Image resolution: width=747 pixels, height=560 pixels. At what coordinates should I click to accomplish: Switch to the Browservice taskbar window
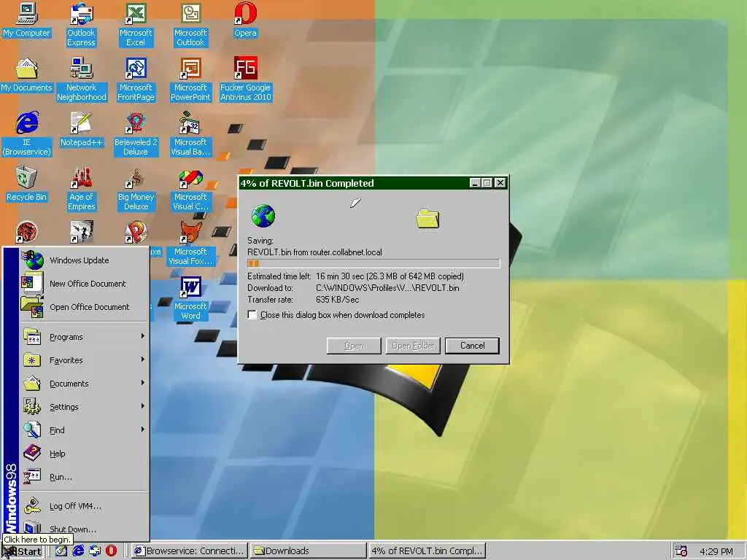189,551
